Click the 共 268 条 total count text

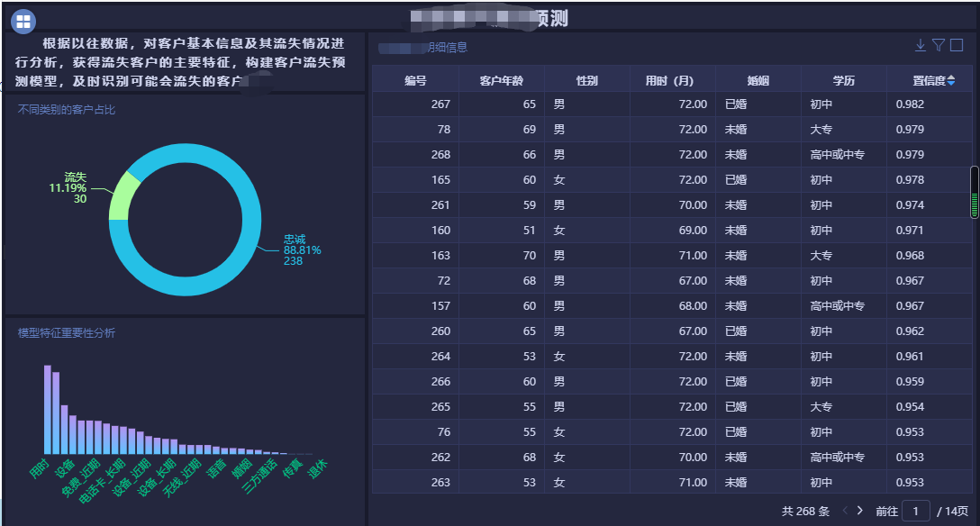click(x=805, y=511)
